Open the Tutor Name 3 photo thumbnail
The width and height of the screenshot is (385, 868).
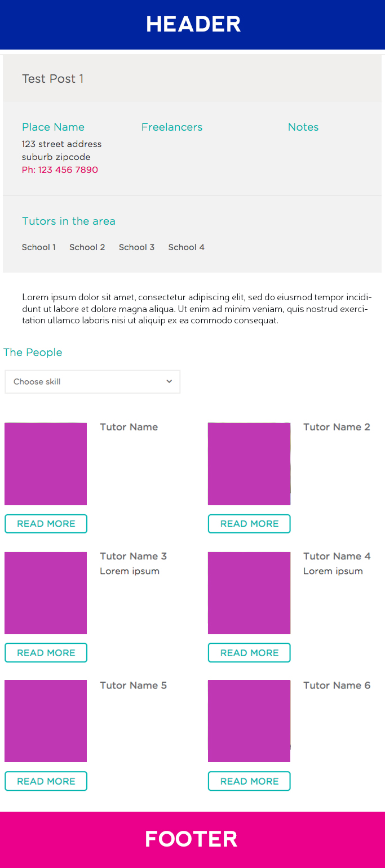pyautogui.click(x=46, y=593)
